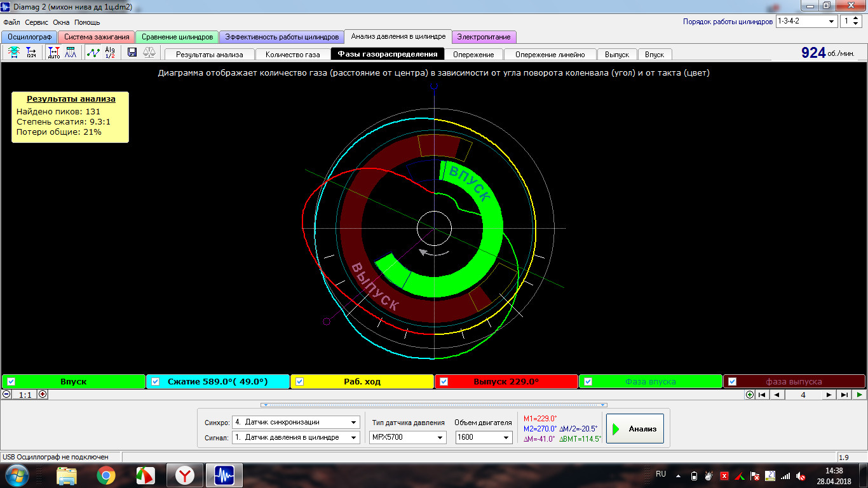The width and height of the screenshot is (868, 488).
Task: Click the expander bar above the settings panel
Action: pyautogui.click(x=434, y=405)
